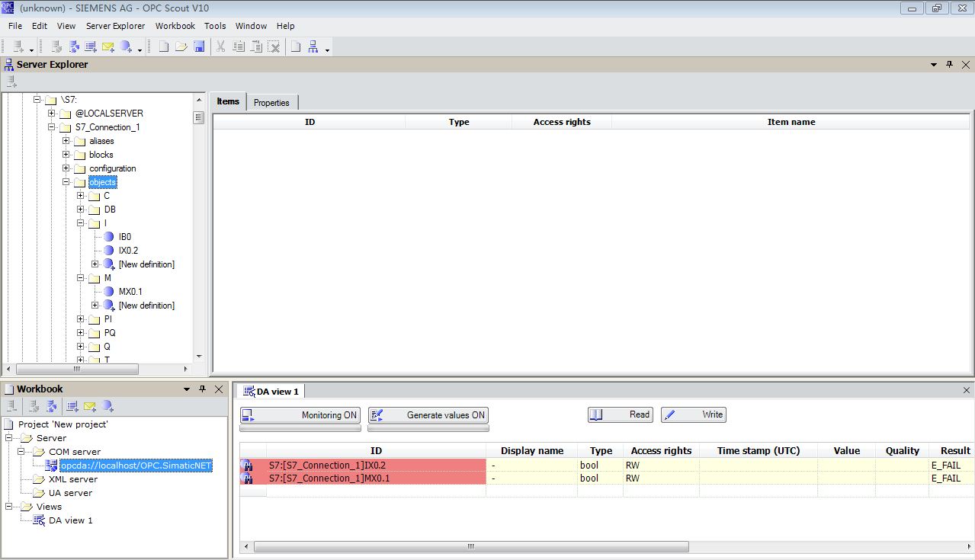Image resolution: width=975 pixels, height=560 pixels.
Task: Expand the aliases folder node
Action: (66, 141)
